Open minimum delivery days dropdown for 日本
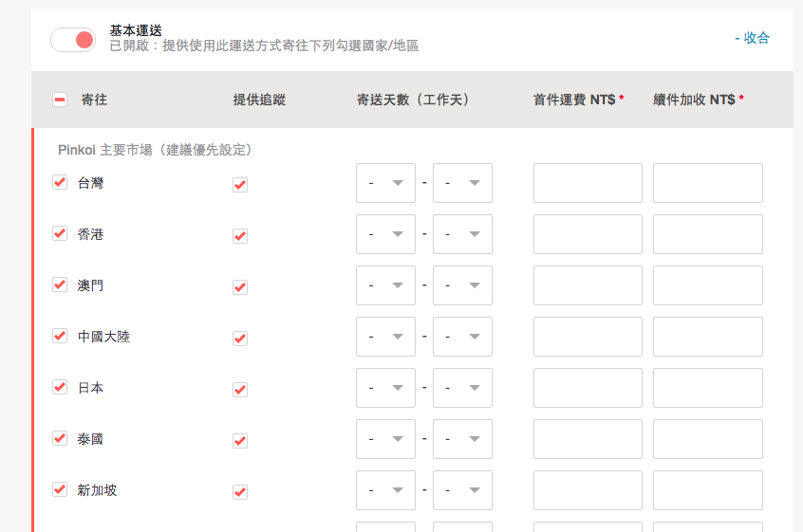The height and width of the screenshot is (532, 803). [385, 388]
